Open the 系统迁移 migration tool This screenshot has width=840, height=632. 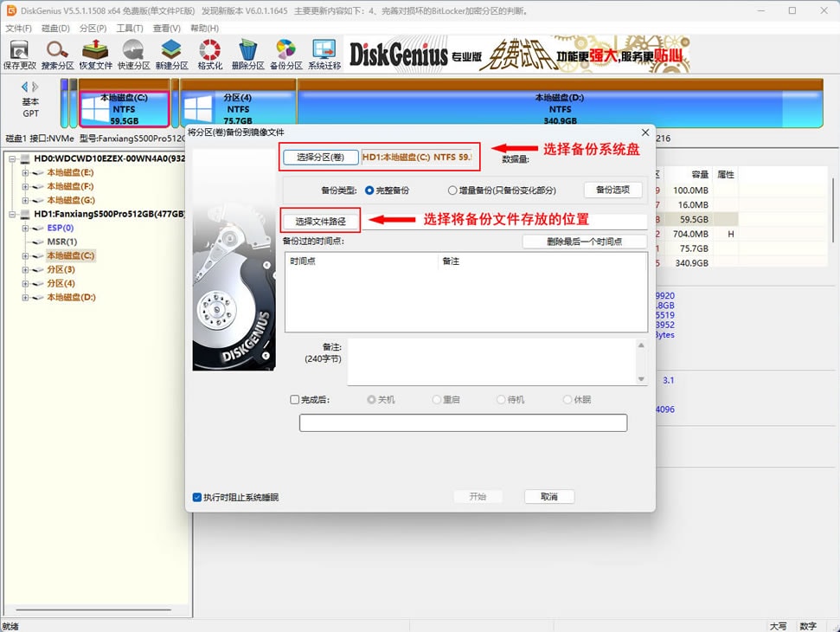[324, 54]
